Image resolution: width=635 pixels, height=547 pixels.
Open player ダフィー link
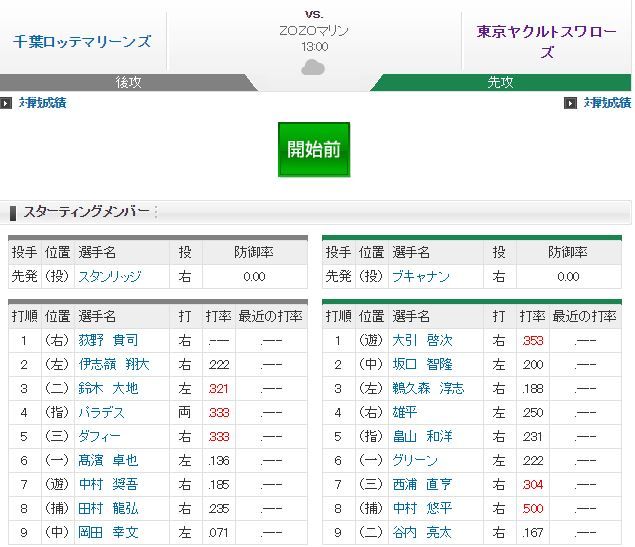[99, 436]
